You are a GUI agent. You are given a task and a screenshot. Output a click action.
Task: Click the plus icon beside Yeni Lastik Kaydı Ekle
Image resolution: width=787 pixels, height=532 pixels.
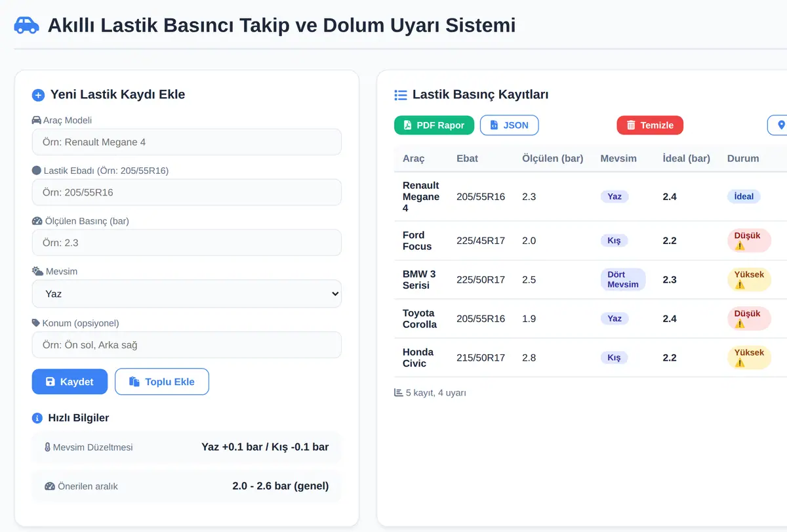coord(38,95)
